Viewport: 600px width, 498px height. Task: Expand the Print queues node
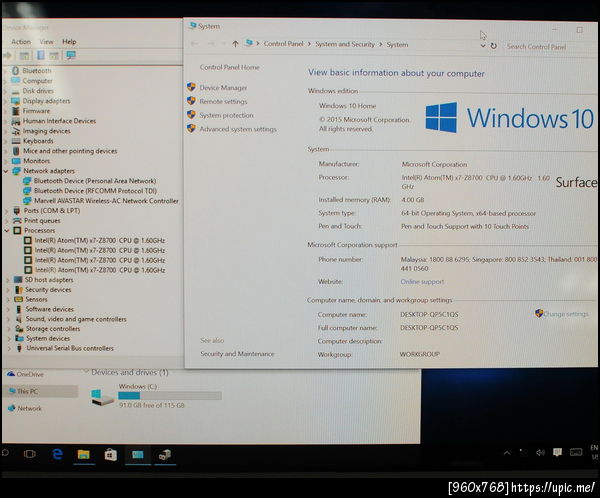coord(7,220)
